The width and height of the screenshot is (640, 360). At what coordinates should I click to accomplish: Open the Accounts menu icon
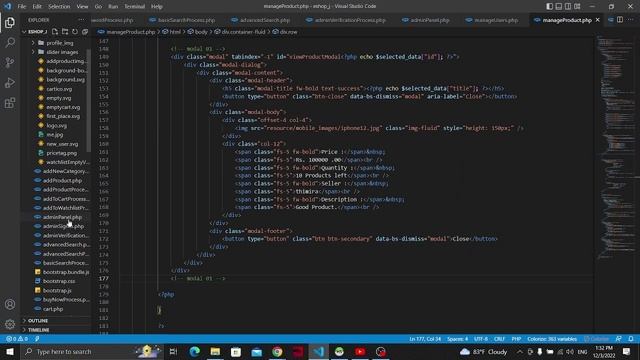tap(10, 304)
